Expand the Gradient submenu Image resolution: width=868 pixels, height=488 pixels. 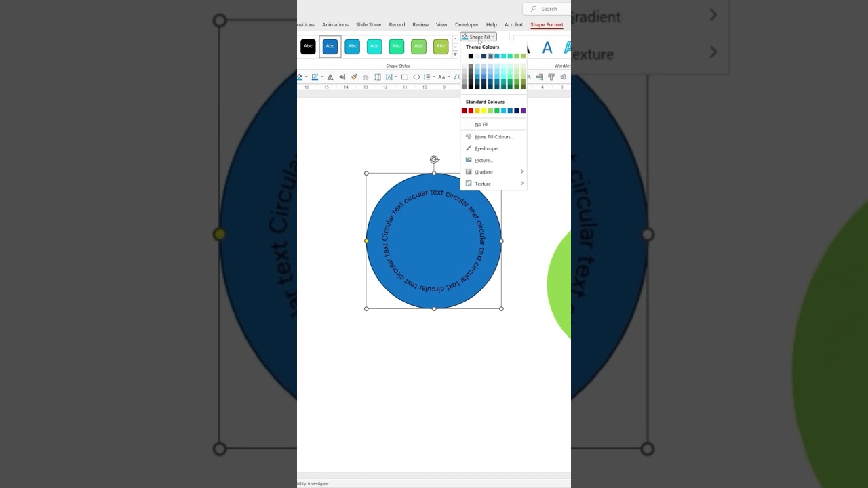[494, 172]
